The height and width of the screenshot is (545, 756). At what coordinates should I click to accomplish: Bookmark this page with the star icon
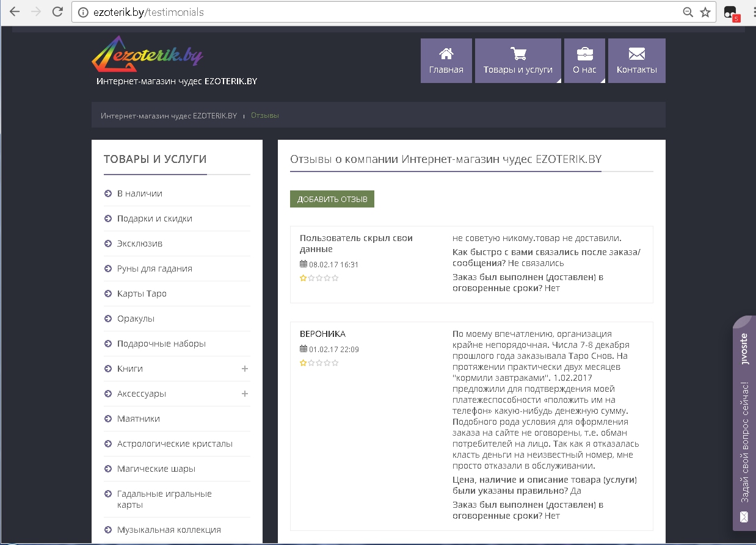click(705, 12)
